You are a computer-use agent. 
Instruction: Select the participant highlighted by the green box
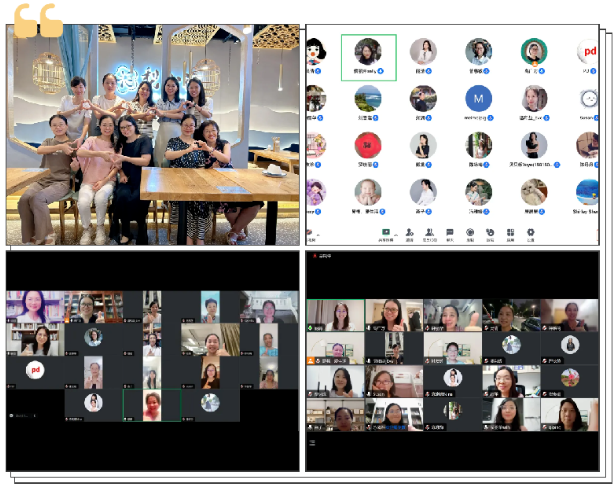tap(368, 58)
